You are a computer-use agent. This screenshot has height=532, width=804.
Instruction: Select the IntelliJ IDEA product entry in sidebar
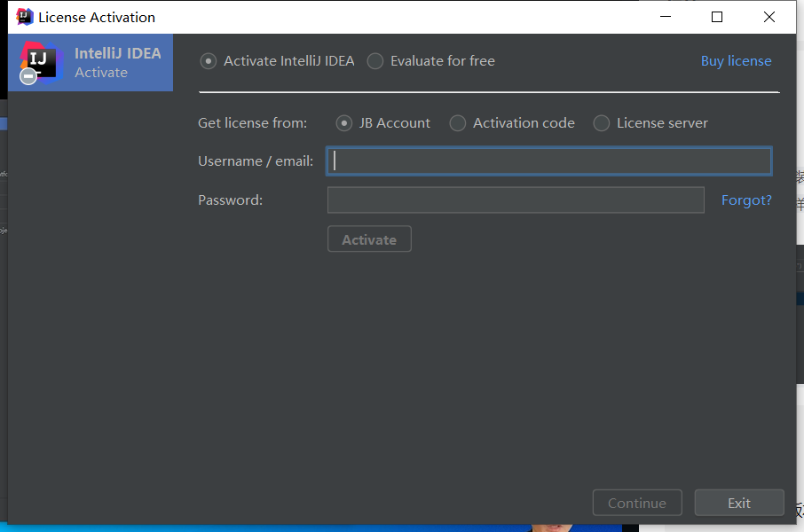pos(91,63)
